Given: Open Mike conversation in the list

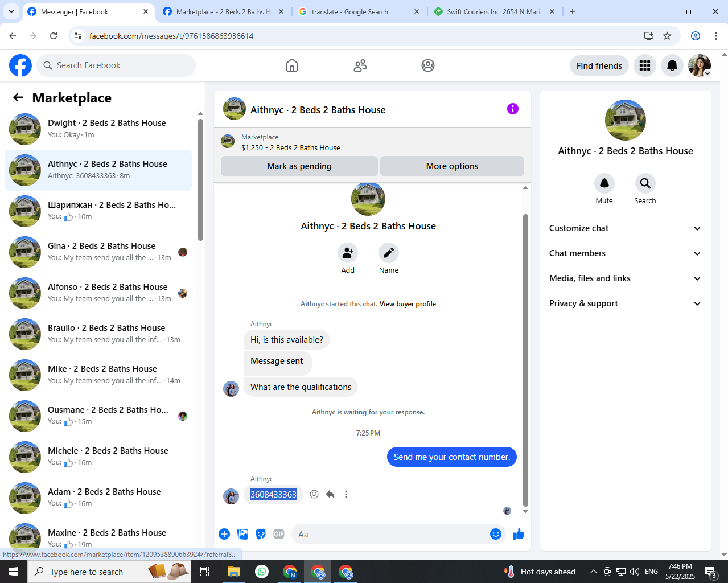Looking at the screenshot, I should coord(98,375).
